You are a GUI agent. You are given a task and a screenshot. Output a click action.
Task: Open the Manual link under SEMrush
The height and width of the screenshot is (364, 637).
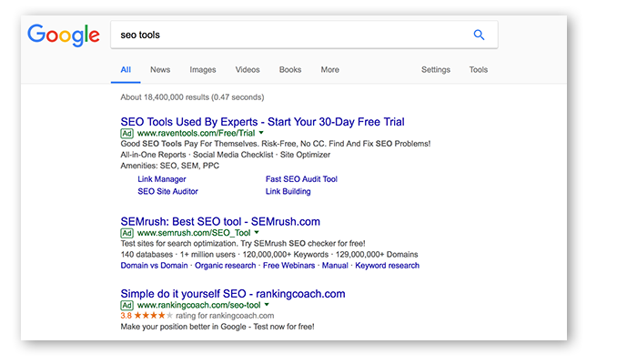point(335,266)
